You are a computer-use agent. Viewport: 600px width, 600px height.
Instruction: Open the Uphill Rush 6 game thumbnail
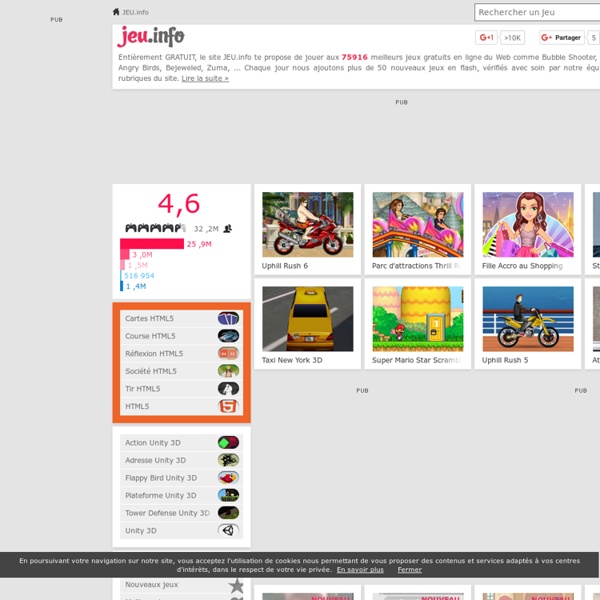308,225
